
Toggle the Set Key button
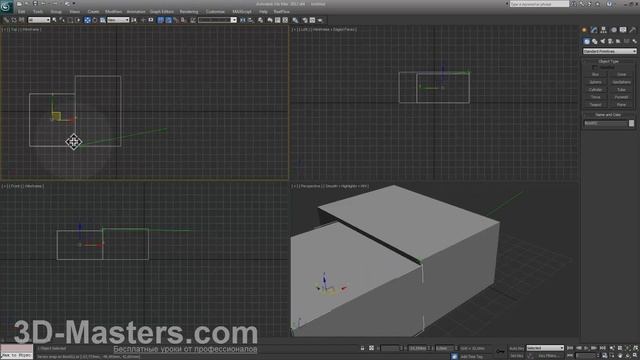click(x=516, y=356)
